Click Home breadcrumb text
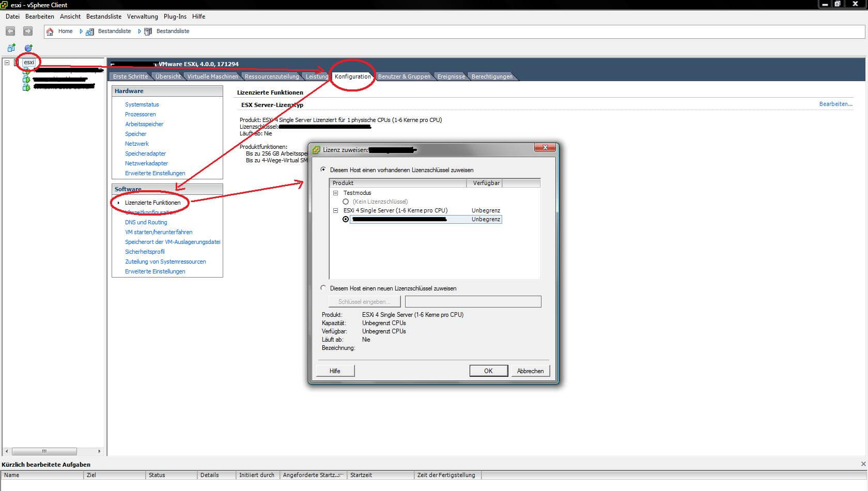This screenshot has height=491, width=868. [65, 31]
